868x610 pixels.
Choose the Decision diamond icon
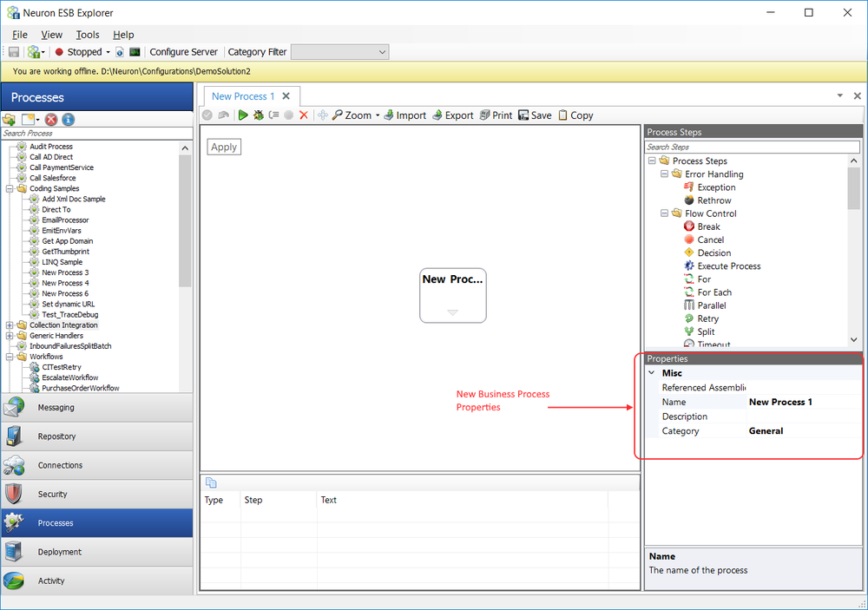[688, 253]
